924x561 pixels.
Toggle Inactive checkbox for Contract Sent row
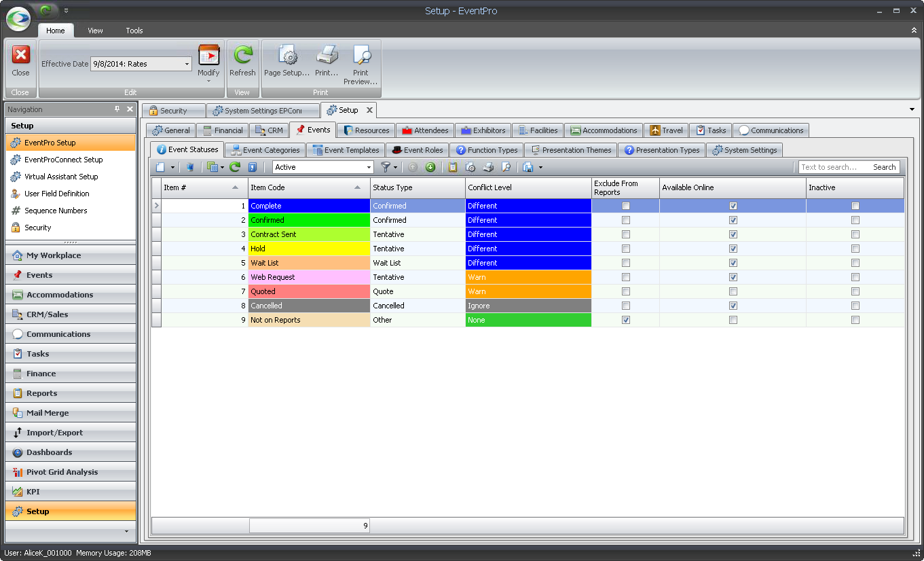(855, 234)
